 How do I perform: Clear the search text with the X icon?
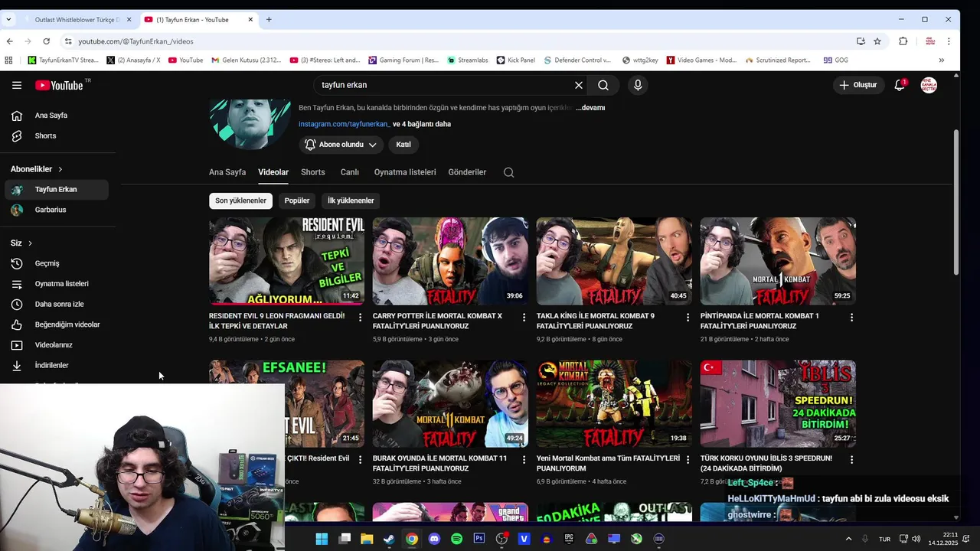(x=579, y=85)
